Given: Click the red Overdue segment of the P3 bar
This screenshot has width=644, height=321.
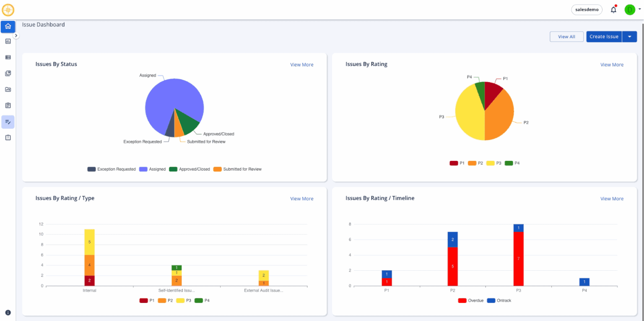Looking at the screenshot, I should point(518,259).
